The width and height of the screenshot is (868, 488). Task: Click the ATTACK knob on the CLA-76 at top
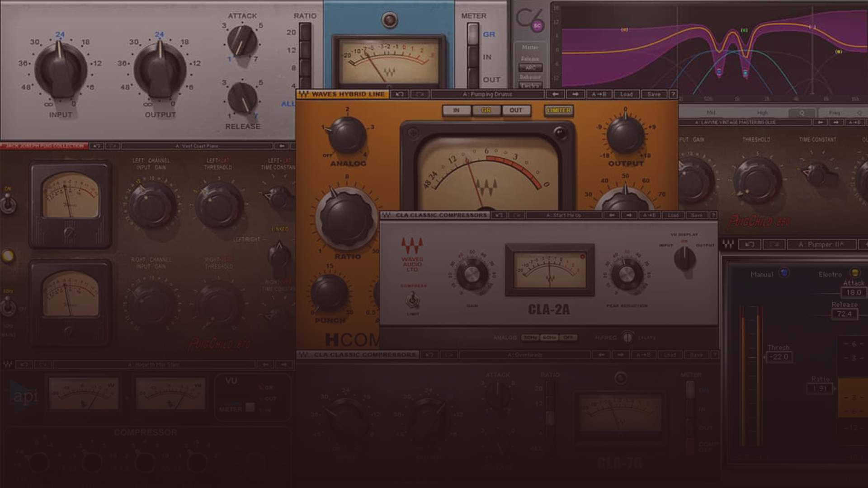pos(242,41)
